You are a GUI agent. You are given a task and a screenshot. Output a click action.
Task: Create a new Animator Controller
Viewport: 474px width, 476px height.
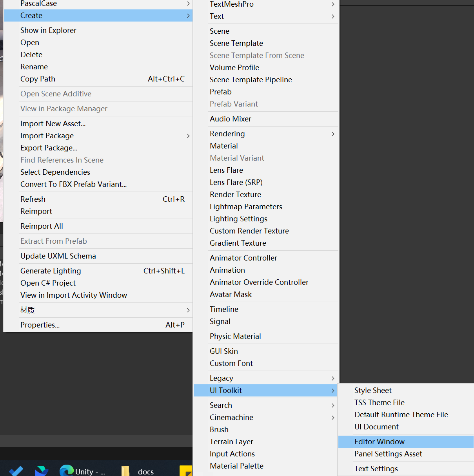tap(243, 258)
